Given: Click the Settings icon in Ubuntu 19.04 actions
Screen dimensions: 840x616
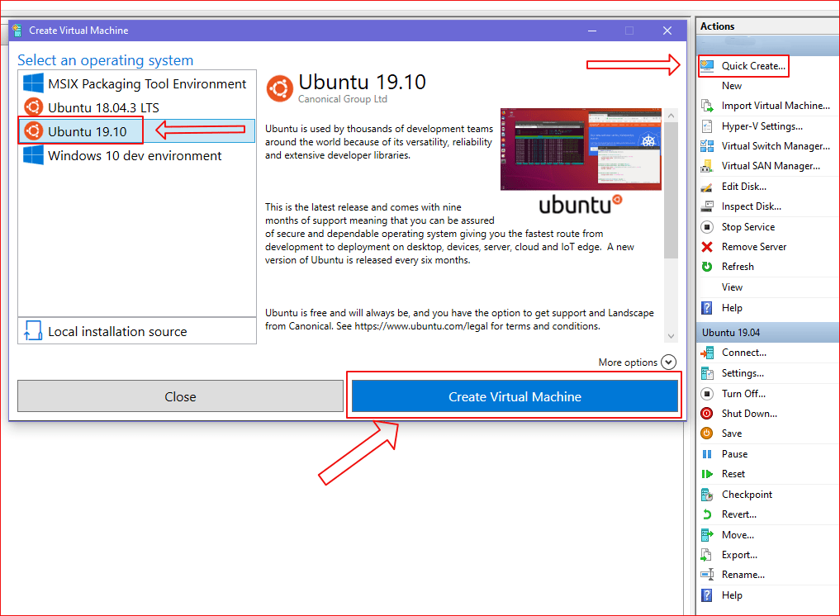Looking at the screenshot, I should coord(707,373).
